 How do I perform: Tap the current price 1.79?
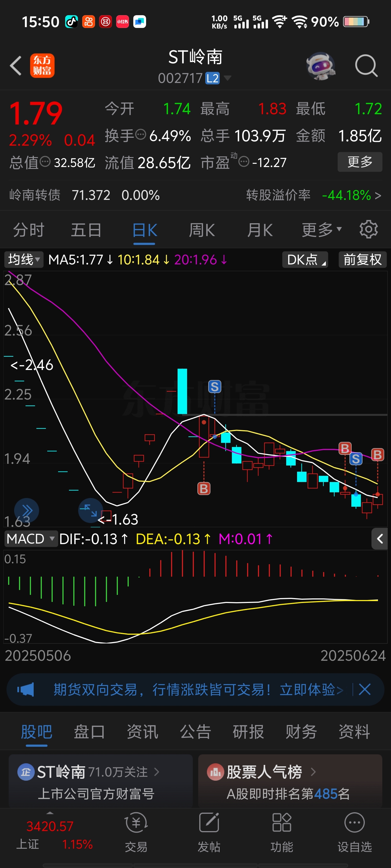[x=36, y=114]
